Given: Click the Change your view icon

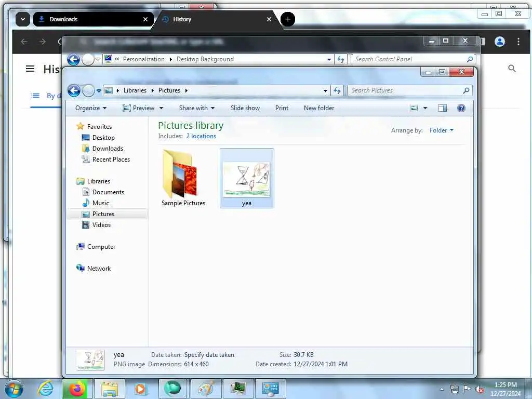Looking at the screenshot, I should (x=414, y=108).
